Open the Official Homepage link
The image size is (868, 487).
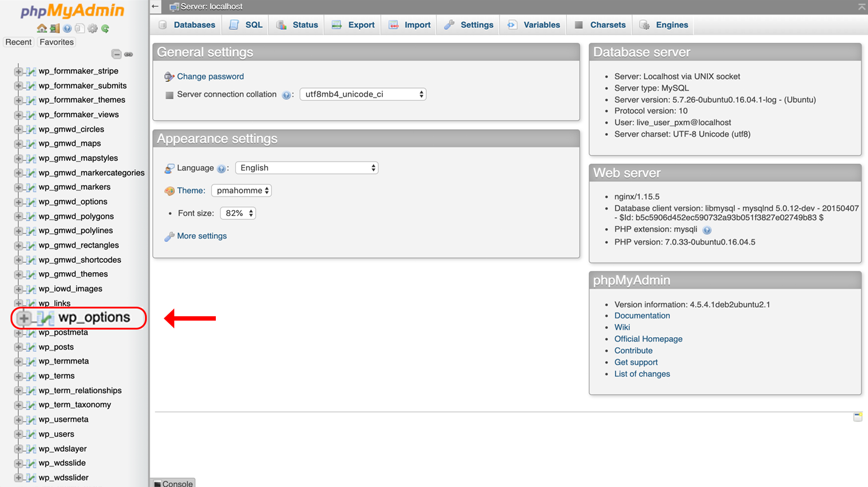tap(648, 339)
